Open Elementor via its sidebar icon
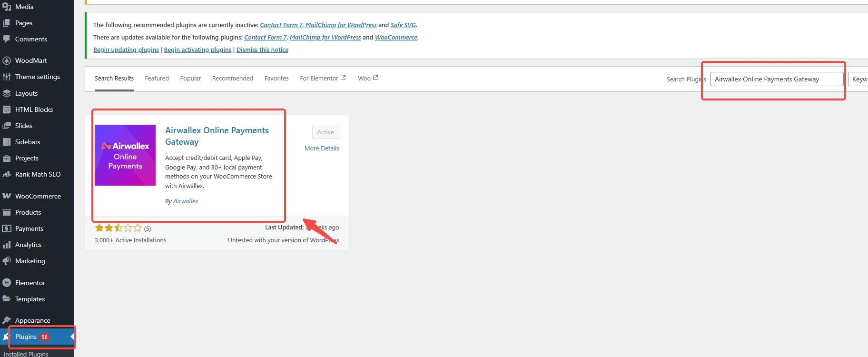This screenshot has width=868, height=357. pos(7,283)
